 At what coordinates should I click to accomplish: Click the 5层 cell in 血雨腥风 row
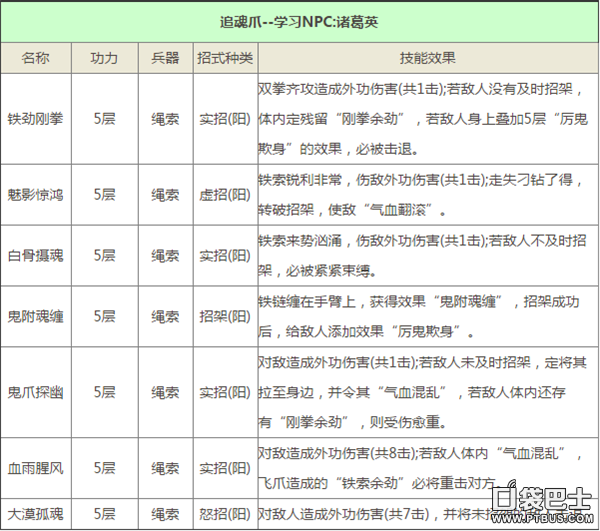coord(103,466)
